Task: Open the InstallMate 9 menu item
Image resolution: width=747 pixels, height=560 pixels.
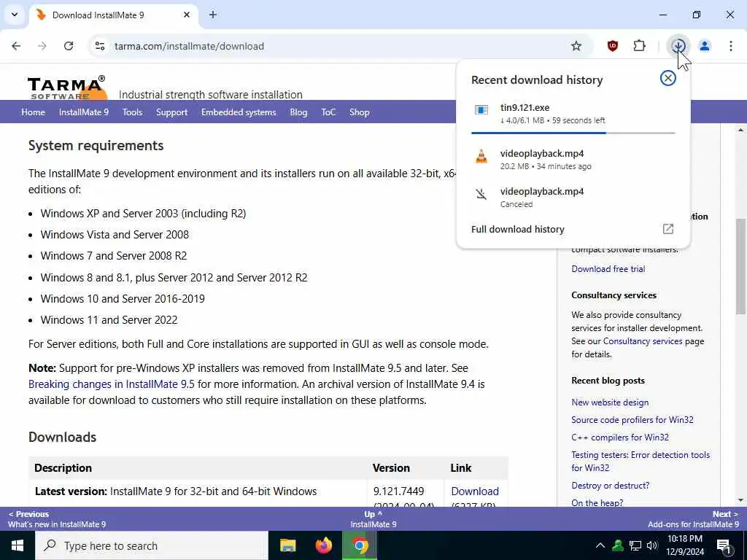Action: (x=84, y=112)
